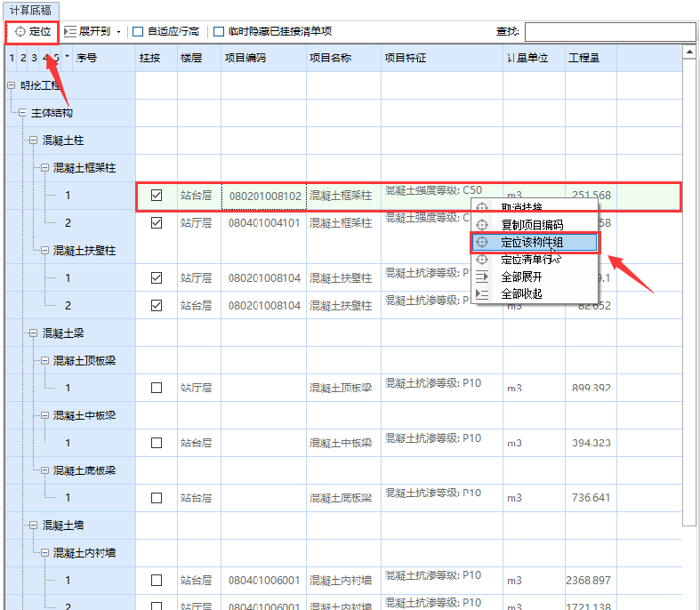Viewport: 700px width, 610px height.
Task: Click quantity value 736.641
Action: tap(591, 498)
